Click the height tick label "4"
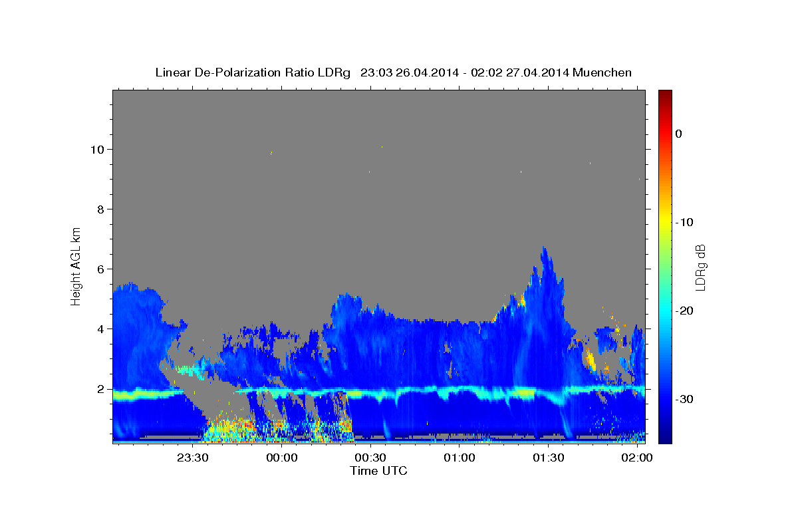 102,329
